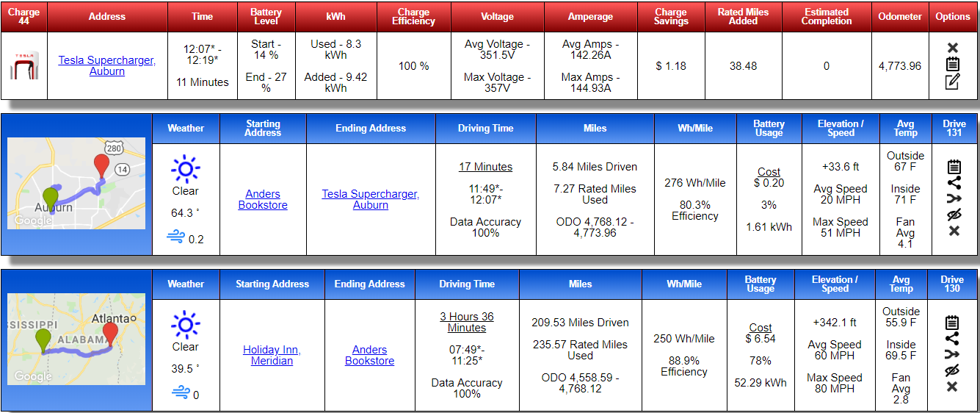Merge Drive 131 using arrows icon
The height and width of the screenshot is (413, 980).
pyautogui.click(x=954, y=198)
